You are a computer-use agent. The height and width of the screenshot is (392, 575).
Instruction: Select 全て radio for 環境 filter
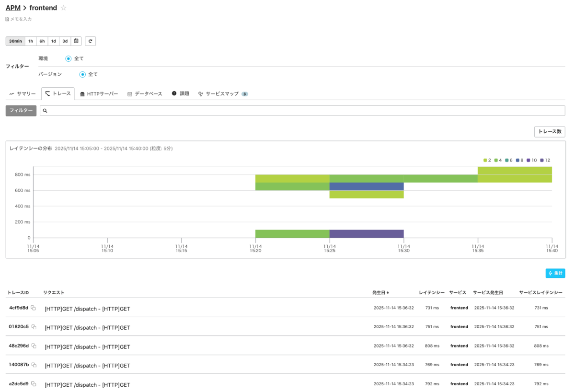pyautogui.click(x=69, y=58)
